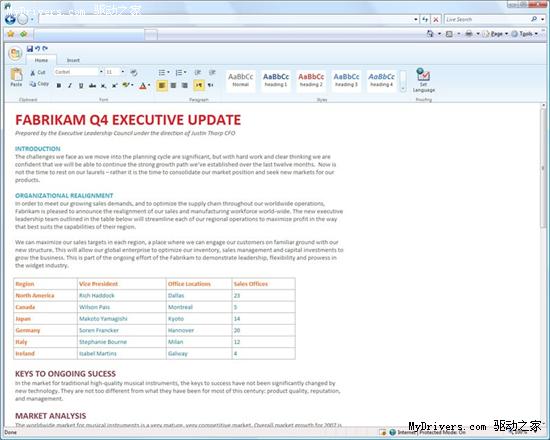Toggle Subscript formatting
Screen dimensions: 550x440
click(x=103, y=86)
